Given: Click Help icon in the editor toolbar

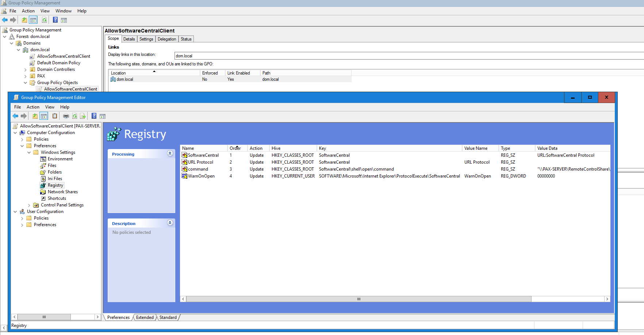Looking at the screenshot, I should coord(94,116).
